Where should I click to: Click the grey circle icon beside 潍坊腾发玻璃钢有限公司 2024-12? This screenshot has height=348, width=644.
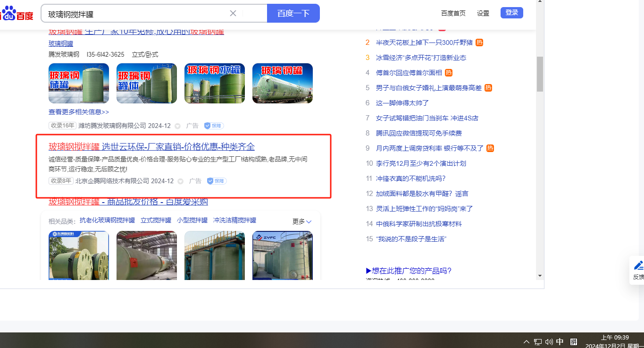[x=177, y=126]
